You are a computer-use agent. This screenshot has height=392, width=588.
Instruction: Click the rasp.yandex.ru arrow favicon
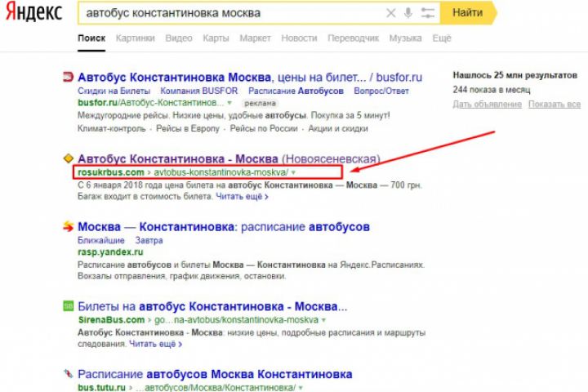(68, 226)
